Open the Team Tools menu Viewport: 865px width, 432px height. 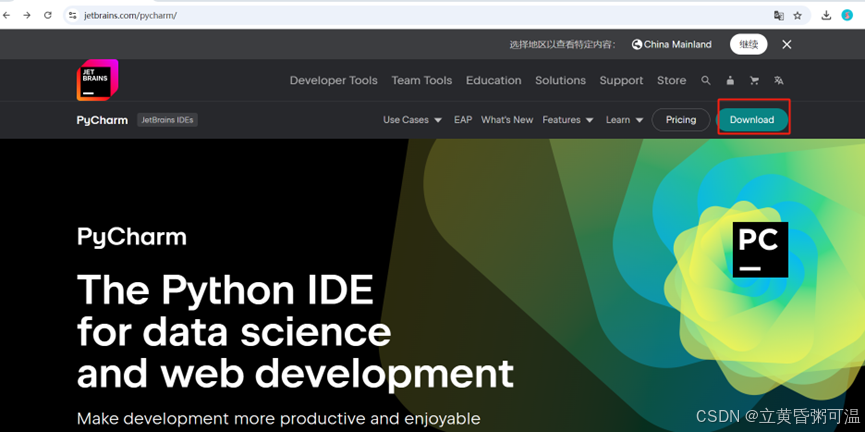[421, 81]
